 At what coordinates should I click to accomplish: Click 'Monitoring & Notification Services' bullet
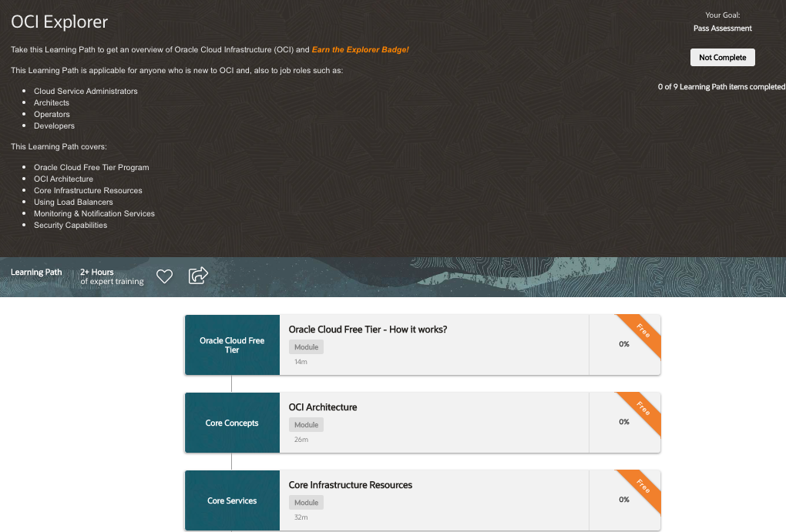click(x=94, y=213)
